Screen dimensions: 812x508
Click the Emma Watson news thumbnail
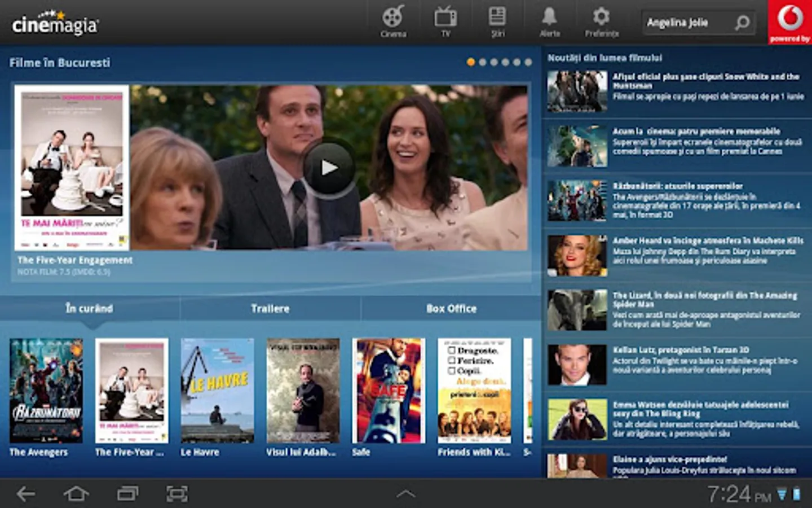[577, 420]
